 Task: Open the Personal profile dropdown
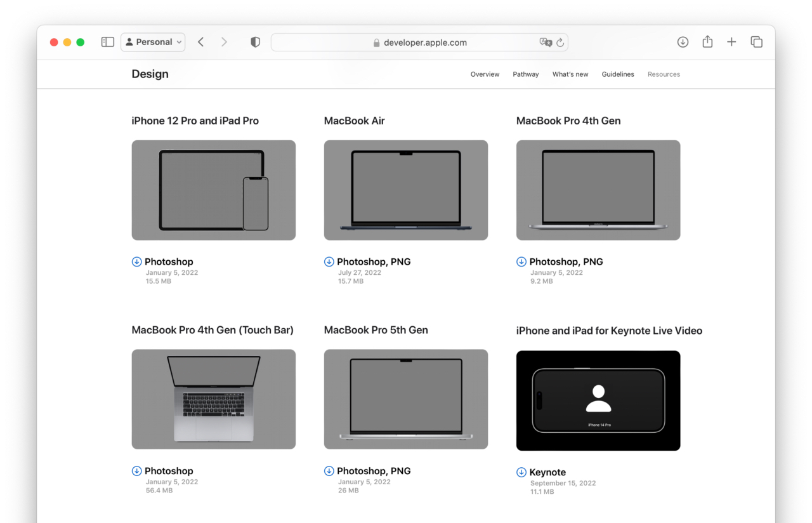[153, 42]
